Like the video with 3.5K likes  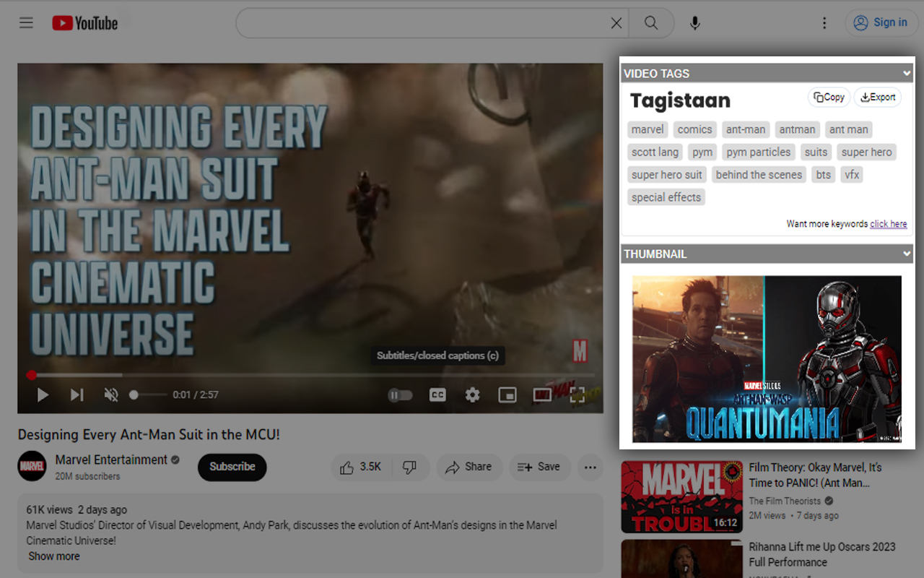click(x=360, y=467)
